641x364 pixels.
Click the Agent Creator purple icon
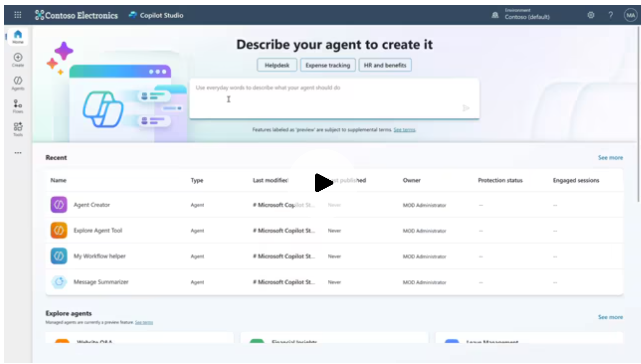point(59,205)
